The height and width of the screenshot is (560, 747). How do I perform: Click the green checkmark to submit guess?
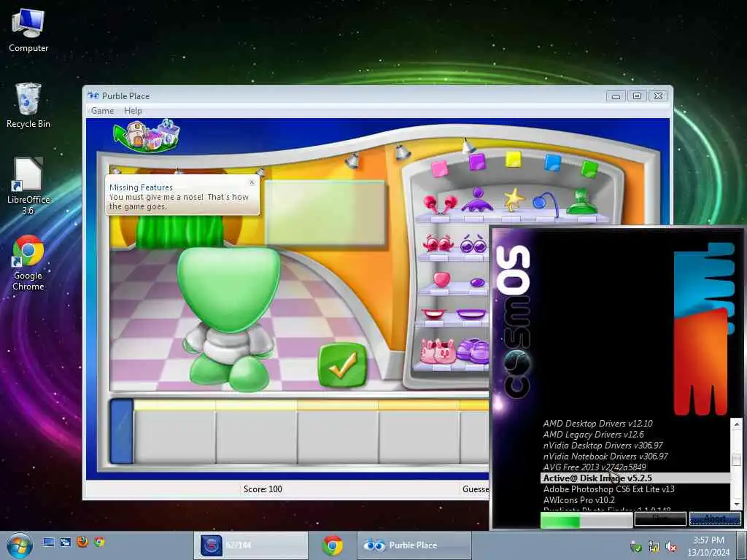pyautogui.click(x=342, y=365)
